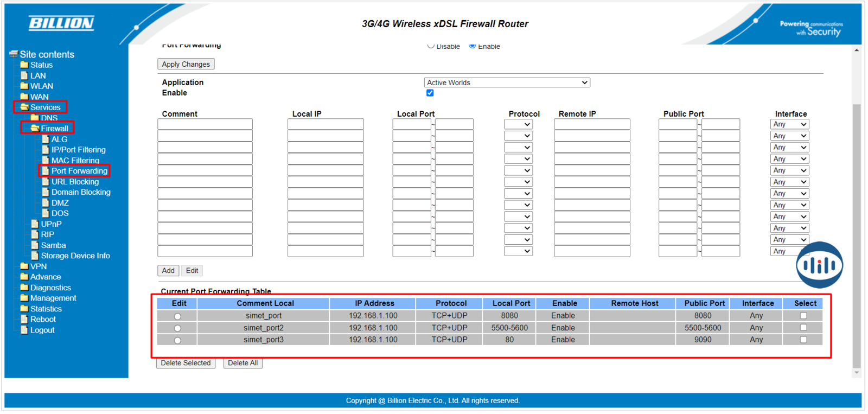Select Edit radio for simet_port row
This screenshot has width=868, height=414.
(x=177, y=316)
